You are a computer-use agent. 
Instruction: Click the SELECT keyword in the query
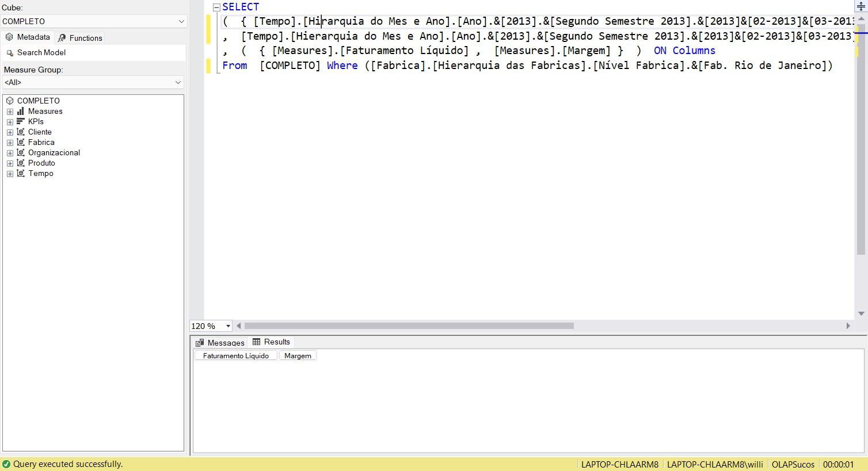tap(241, 7)
